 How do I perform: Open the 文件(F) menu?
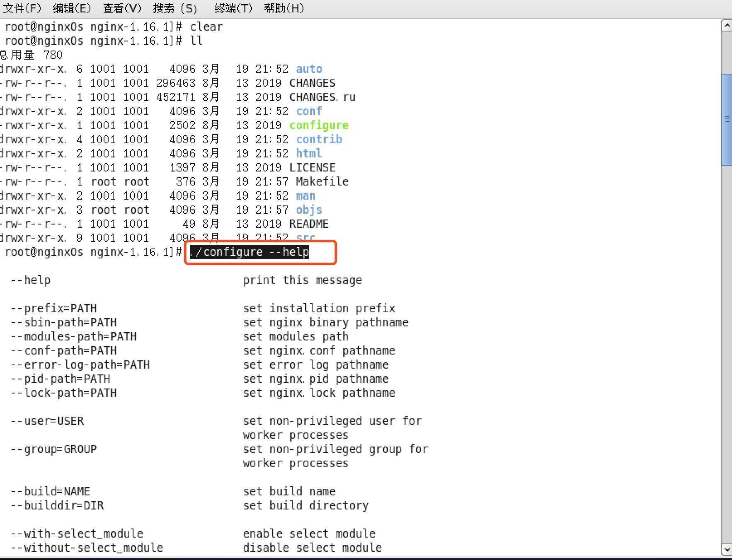[22, 8]
